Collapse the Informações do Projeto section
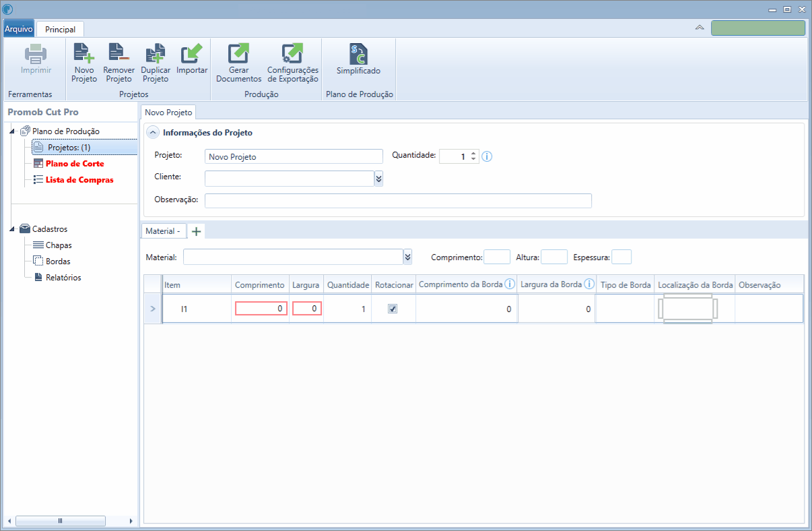Screen dimensions: 812x531 tap(153, 133)
